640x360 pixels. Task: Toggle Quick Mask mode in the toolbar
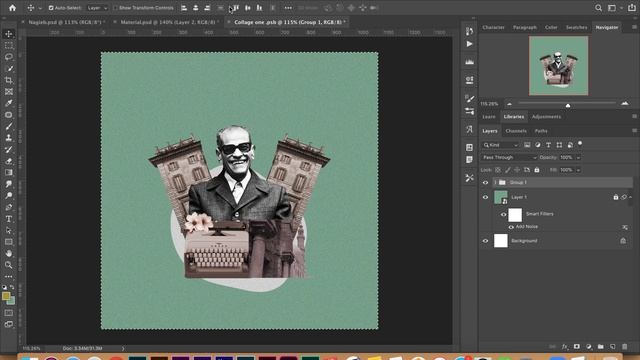9,313
